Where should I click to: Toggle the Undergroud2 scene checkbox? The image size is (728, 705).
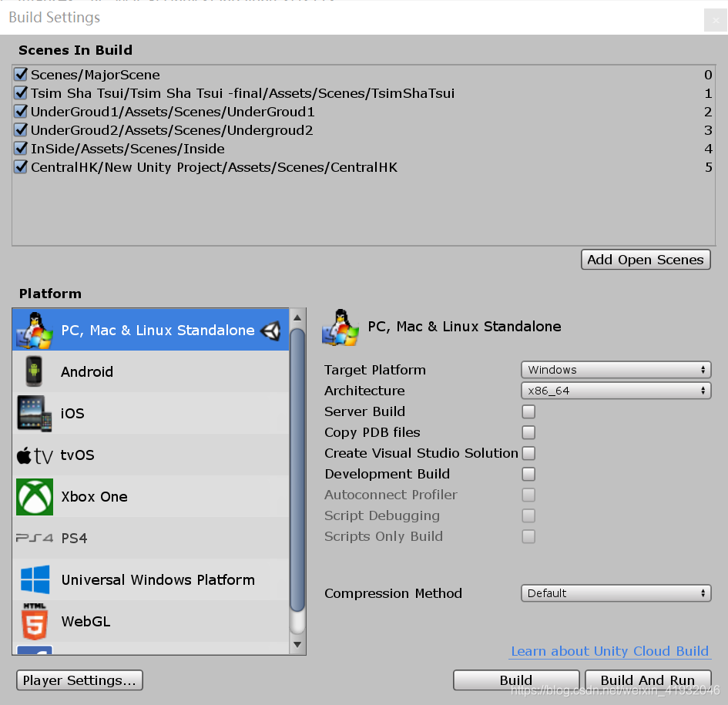click(x=21, y=130)
